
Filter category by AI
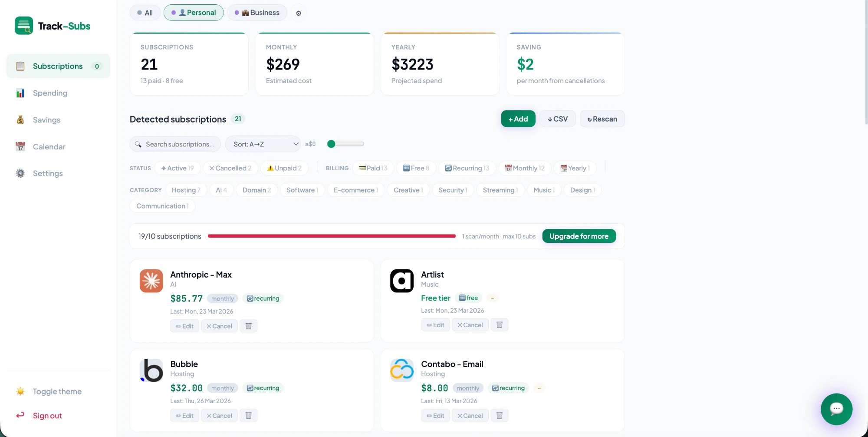point(221,190)
